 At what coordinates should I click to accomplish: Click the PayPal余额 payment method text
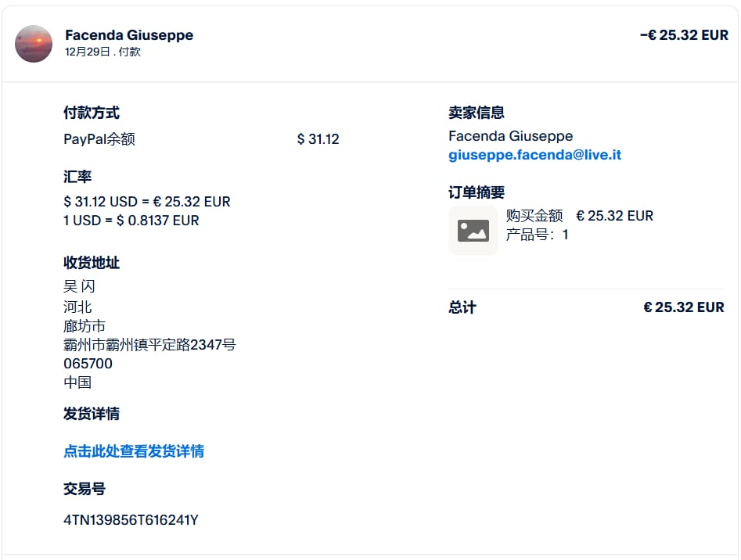pyautogui.click(x=99, y=139)
